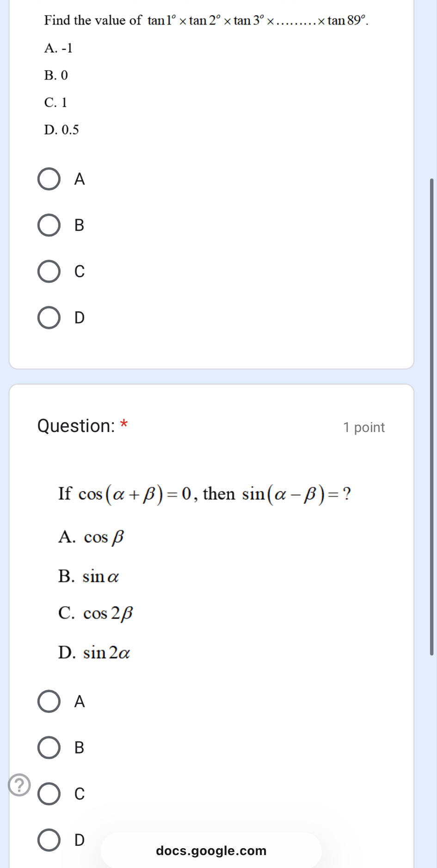Click the '1 point' label
Screen dimensions: 437x868
[364, 427]
